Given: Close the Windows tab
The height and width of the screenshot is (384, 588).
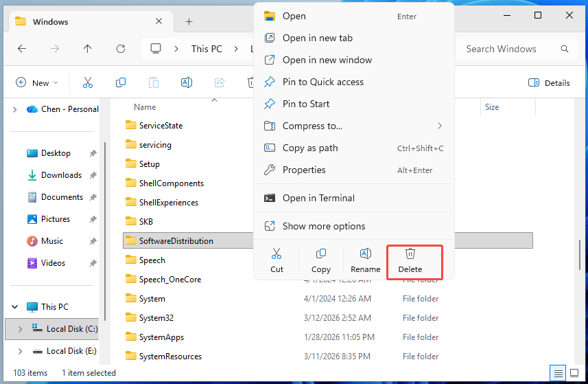Looking at the screenshot, I should pyautogui.click(x=159, y=21).
